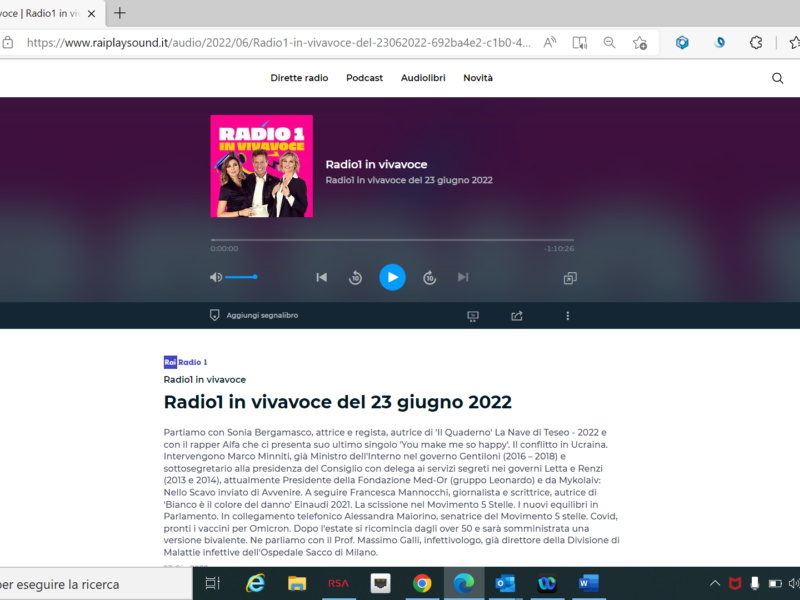This screenshot has height=600, width=800.
Task: Open Webex from the taskbar
Action: 547,583
